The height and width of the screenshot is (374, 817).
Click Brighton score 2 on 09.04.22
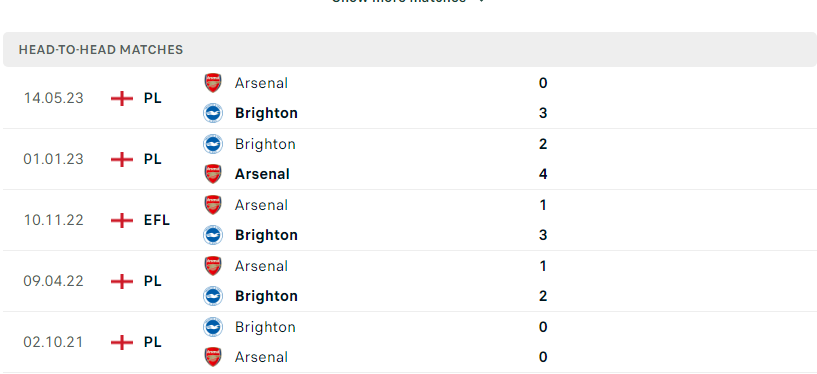543,296
